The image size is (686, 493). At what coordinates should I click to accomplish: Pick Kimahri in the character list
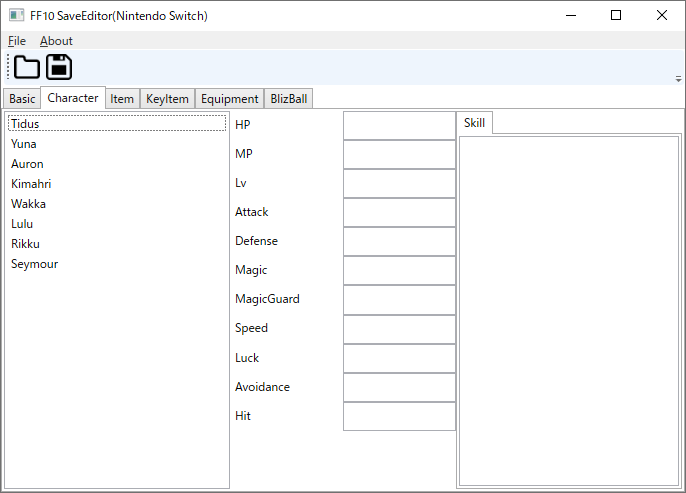point(117,184)
